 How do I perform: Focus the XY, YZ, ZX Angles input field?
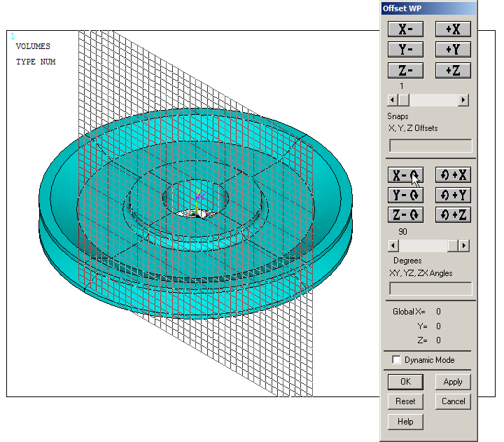(430, 289)
